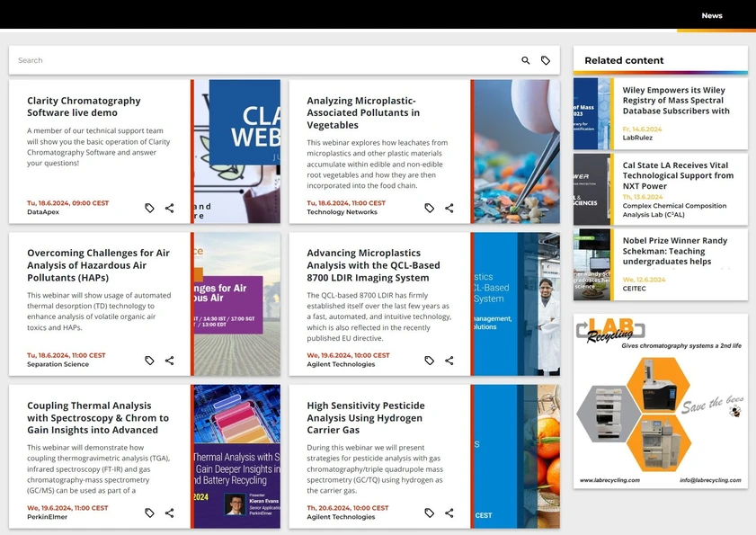Click tag icon on Overcoming Challenges card
The width and height of the screenshot is (756, 535).
(149, 361)
